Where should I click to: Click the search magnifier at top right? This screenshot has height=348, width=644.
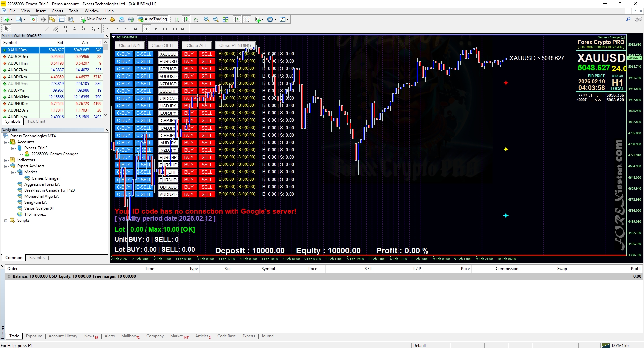tap(628, 19)
